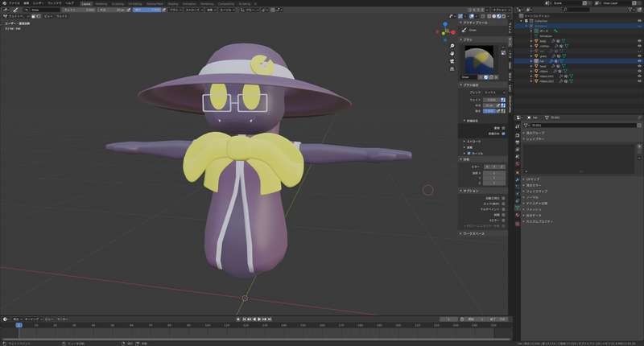Open the File menu in top bar
644x346 pixels.
14,2
